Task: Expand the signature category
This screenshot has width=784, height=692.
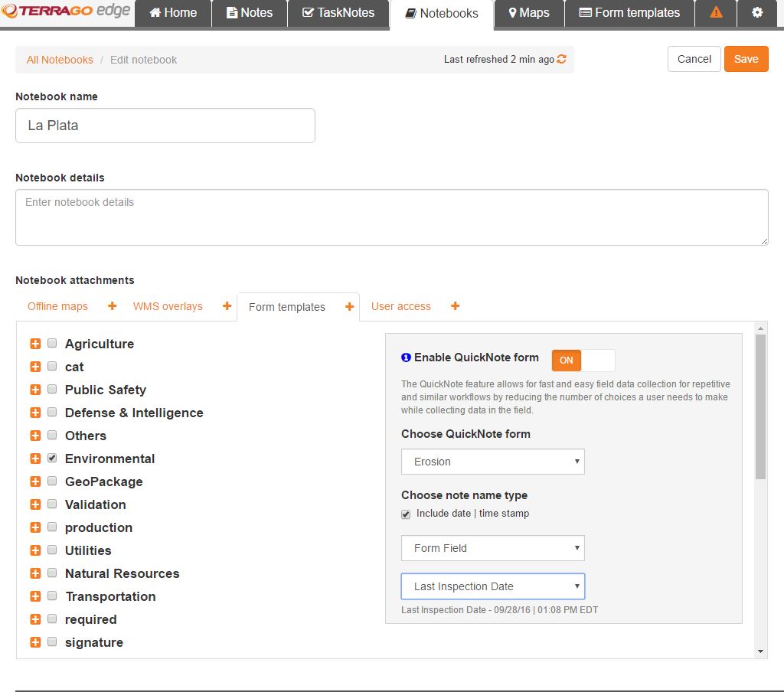Action: (x=35, y=642)
